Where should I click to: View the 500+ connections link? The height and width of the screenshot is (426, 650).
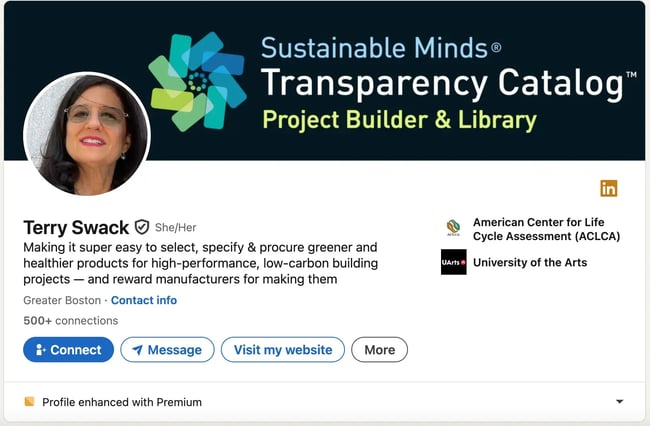[70, 321]
